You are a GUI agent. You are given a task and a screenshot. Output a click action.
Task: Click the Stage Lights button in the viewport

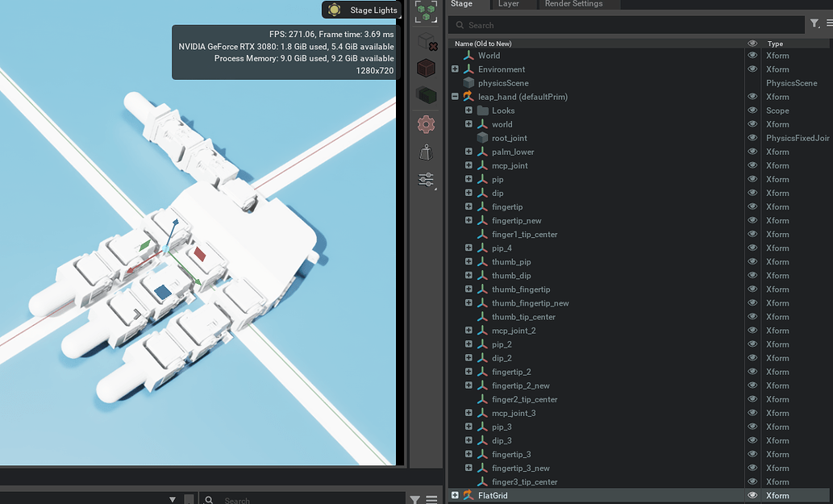click(x=360, y=10)
